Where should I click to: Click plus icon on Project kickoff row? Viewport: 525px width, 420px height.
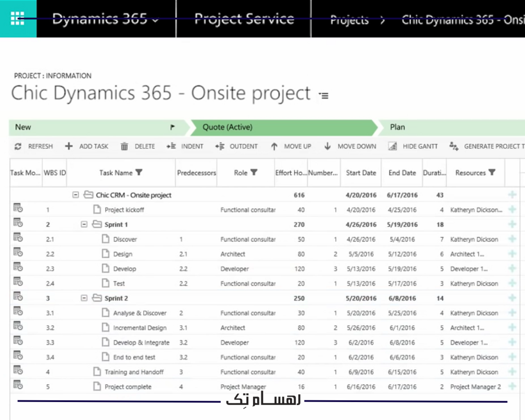pyautogui.click(x=512, y=210)
